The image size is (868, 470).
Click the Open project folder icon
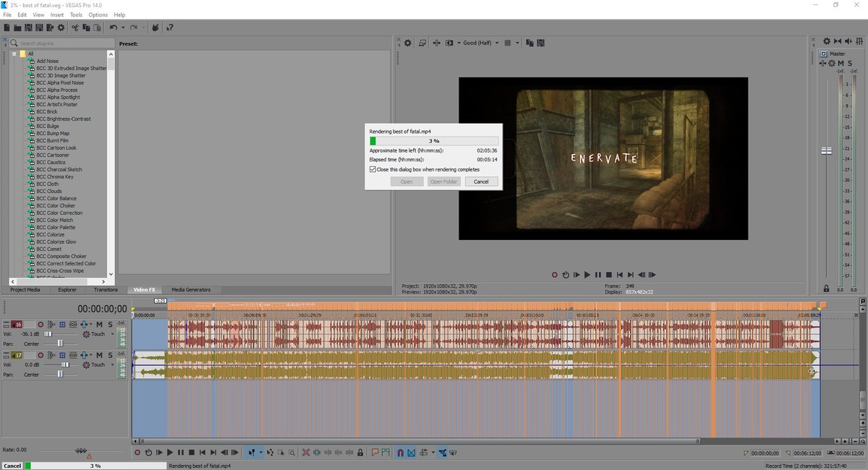point(17,27)
